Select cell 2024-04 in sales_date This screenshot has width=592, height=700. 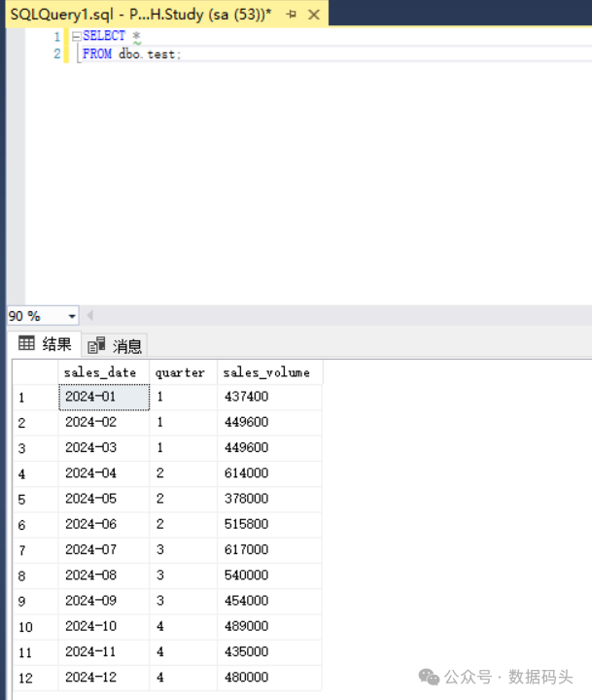pos(104,473)
